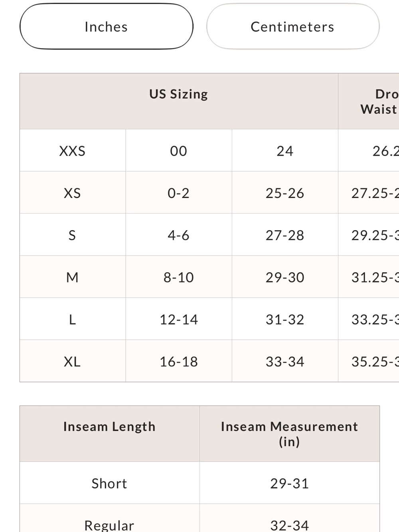Select the XS size row label
The image size is (399, 532).
click(x=73, y=193)
